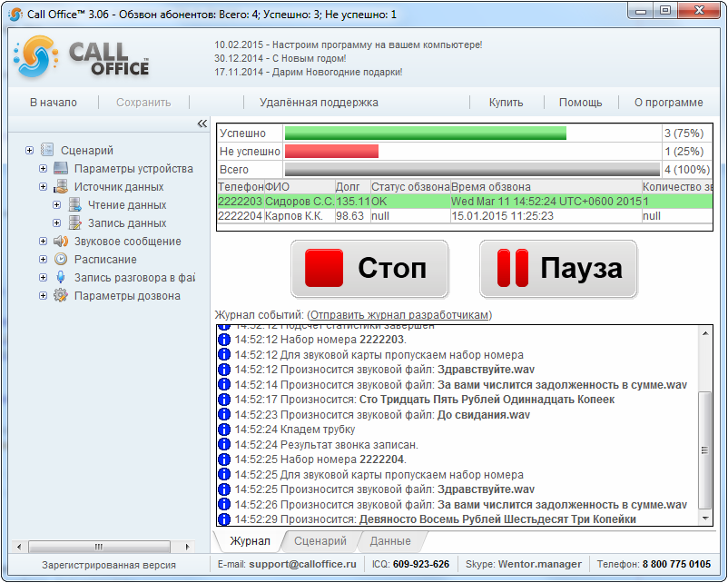Click info icon of 'Набор номера 2222203' entry
This screenshot has width=728, height=583.
224,339
